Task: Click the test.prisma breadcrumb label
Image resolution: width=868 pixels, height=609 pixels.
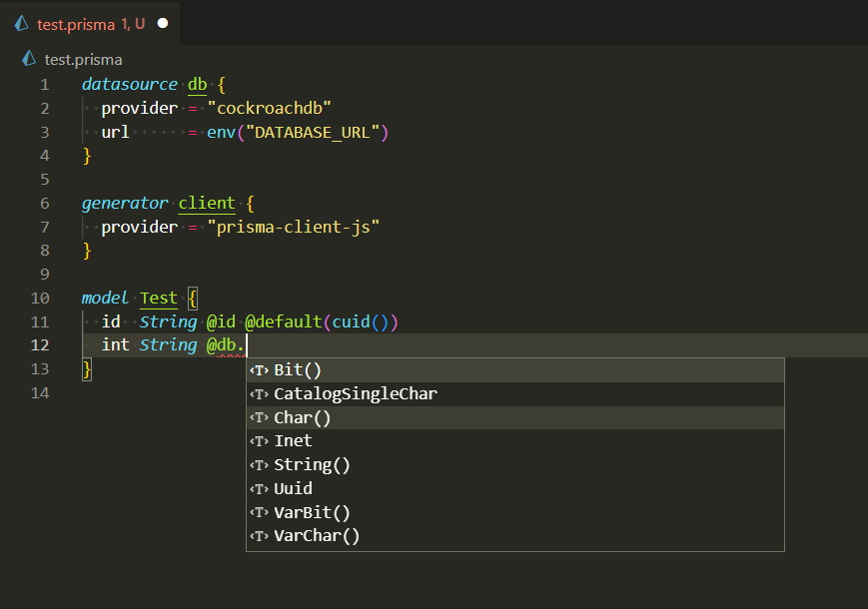Action: (x=83, y=60)
